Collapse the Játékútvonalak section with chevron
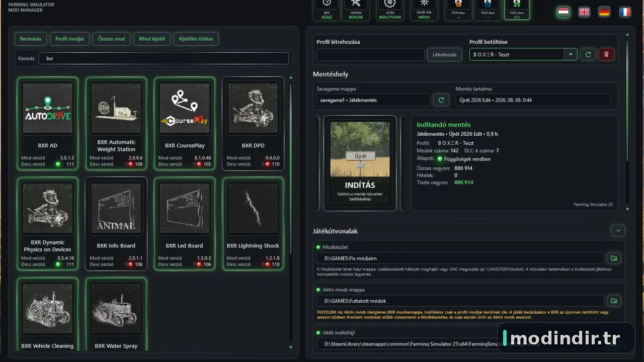This screenshot has width=644, height=362. pyautogui.click(x=618, y=231)
